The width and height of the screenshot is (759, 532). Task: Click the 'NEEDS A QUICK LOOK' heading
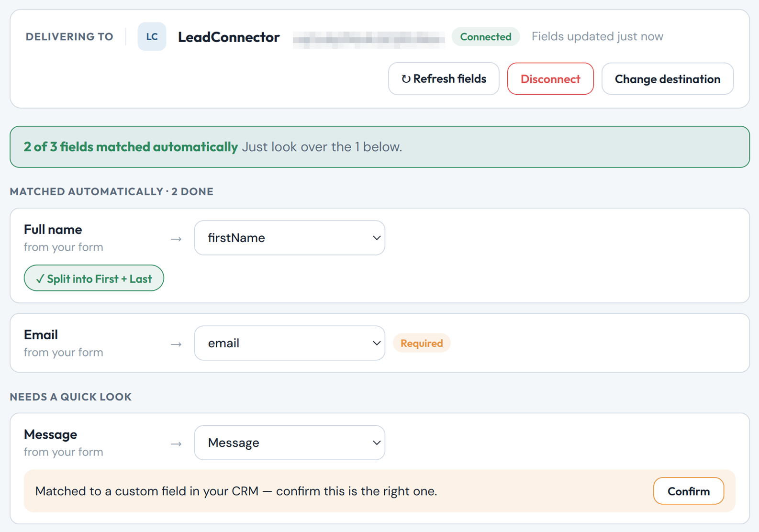(x=71, y=397)
